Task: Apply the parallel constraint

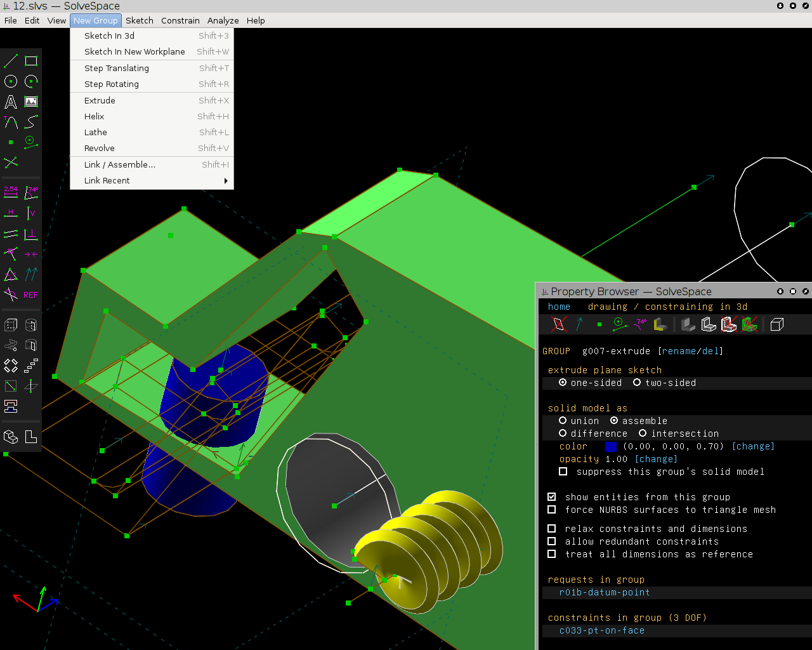Action: point(11,234)
